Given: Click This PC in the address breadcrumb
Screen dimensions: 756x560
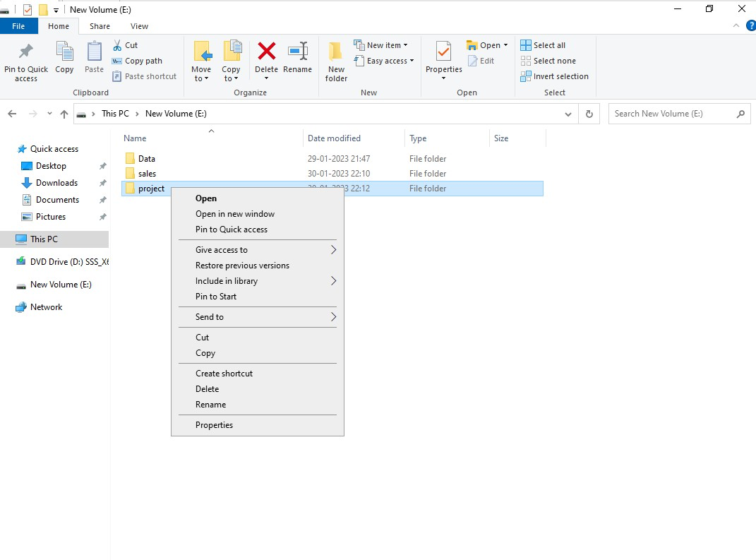Looking at the screenshot, I should tap(115, 114).
